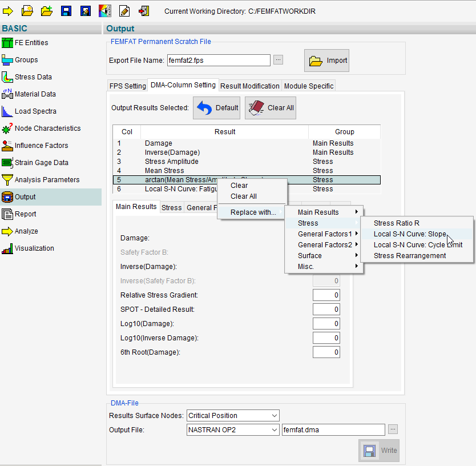Viewport: 476px width, 466px height.
Task: Click SPOT - Detailed Result value field
Action: pos(326,310)
